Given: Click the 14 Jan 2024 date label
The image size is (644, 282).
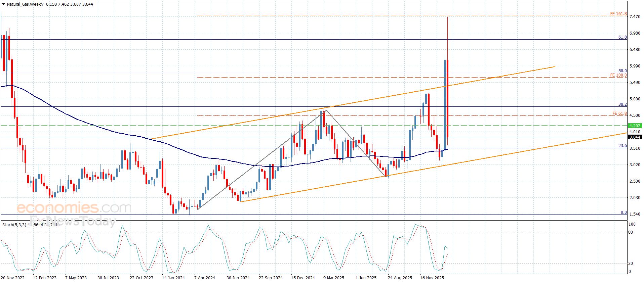Looking at the screenshot, I should [173, 278].
